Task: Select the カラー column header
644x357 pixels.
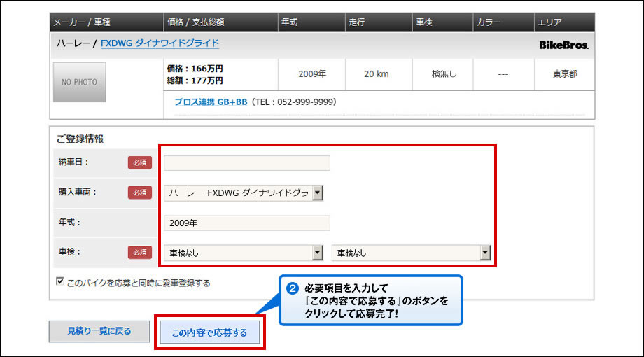Action: [489, 22]
